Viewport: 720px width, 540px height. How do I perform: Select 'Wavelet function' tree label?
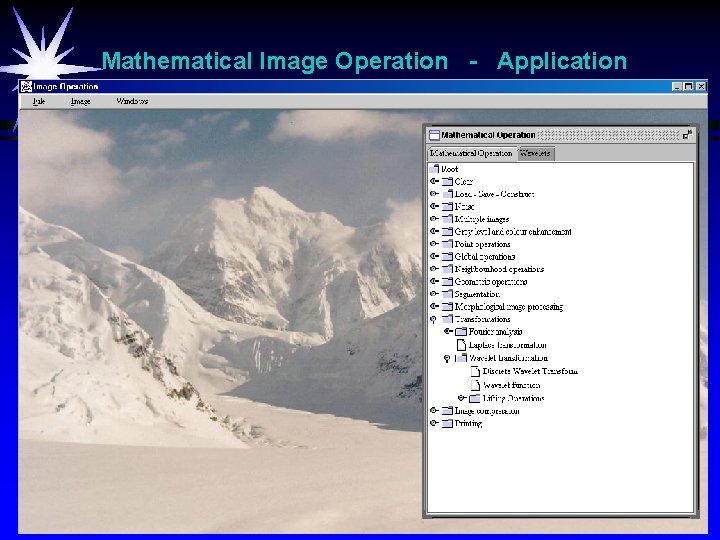coord(512,385)
